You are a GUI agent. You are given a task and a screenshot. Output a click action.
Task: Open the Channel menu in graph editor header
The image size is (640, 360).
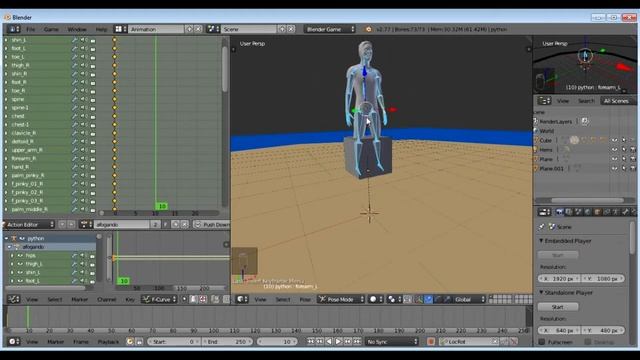click(107, 300)
